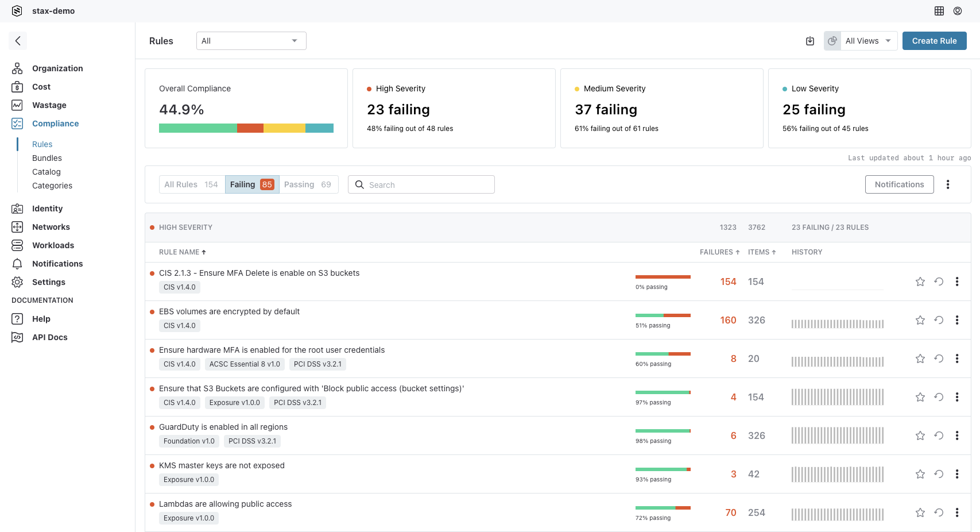Click the pie chart views icon
980x532 pixels.
pyautogui.click(x=832, y=41)
